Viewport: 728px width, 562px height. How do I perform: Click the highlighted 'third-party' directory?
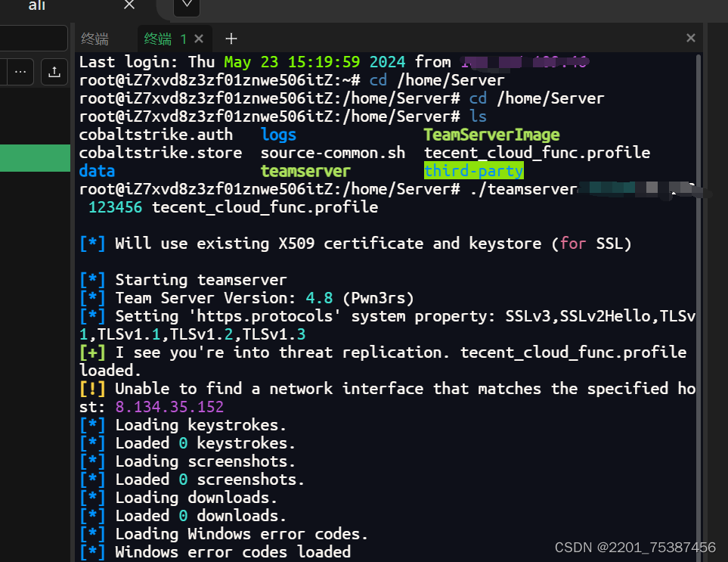473,171
